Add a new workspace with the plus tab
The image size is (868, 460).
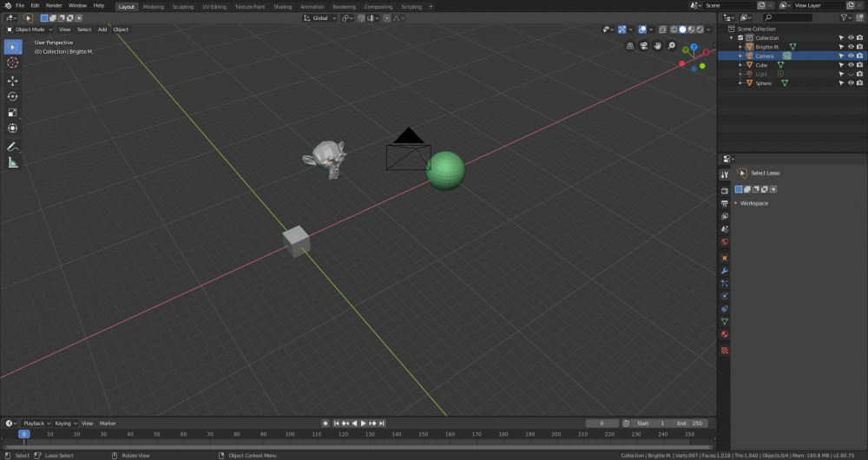pos(431,7)
